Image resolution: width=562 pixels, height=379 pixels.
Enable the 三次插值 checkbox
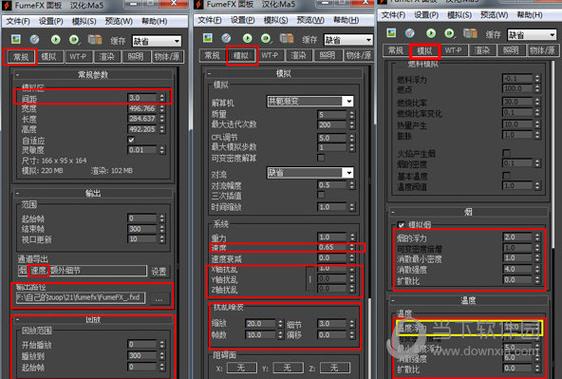click(x=321, y=195)
